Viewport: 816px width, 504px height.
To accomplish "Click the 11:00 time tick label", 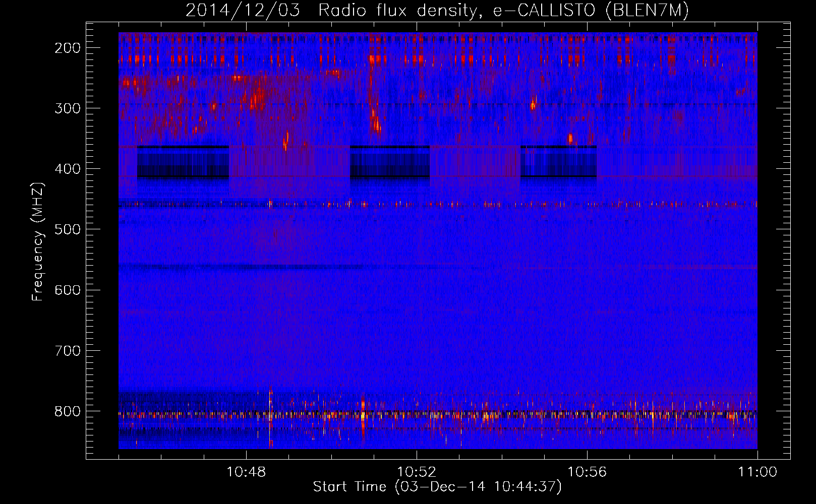I will pos(757,472).
